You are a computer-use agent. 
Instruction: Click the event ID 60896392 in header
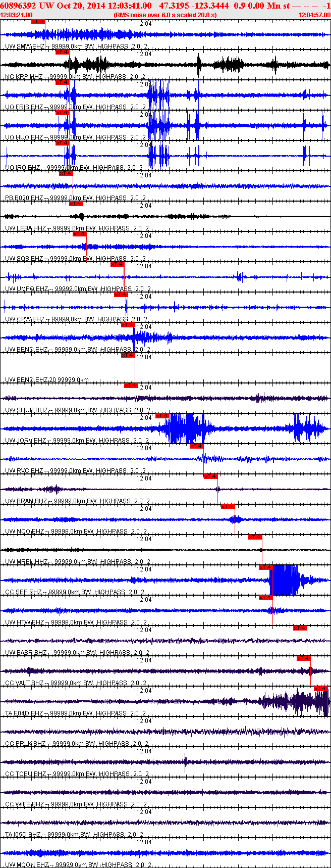click(18, 6)
